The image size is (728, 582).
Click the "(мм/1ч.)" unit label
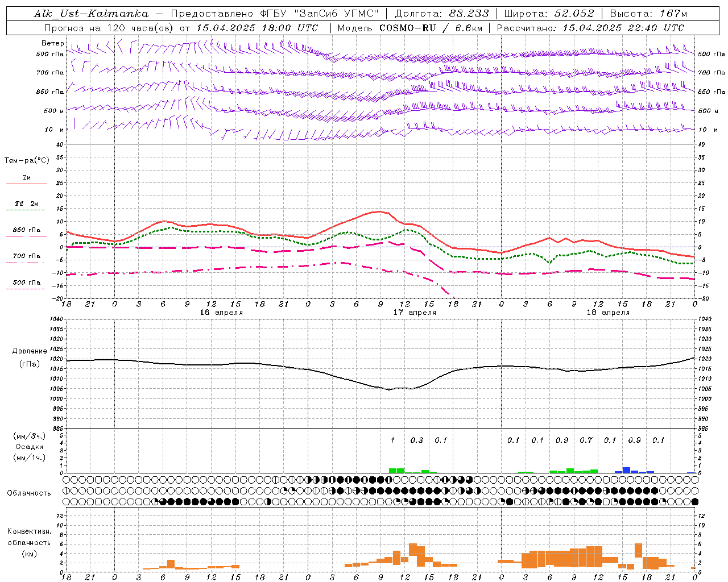[x=29, y=458]
